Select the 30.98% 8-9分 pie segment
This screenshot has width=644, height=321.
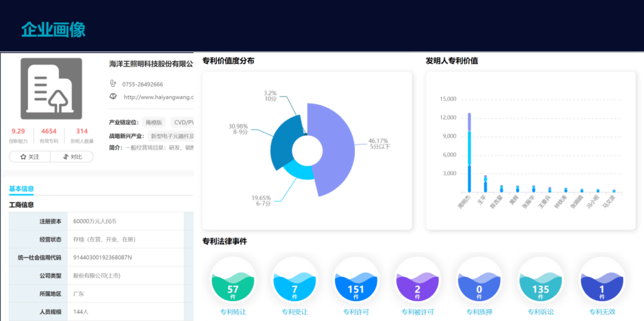pyautogui.click(x=284, y=144)
